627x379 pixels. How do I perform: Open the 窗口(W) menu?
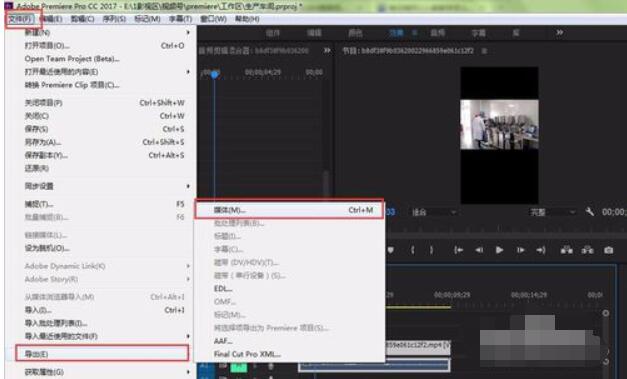coord(213,19)
